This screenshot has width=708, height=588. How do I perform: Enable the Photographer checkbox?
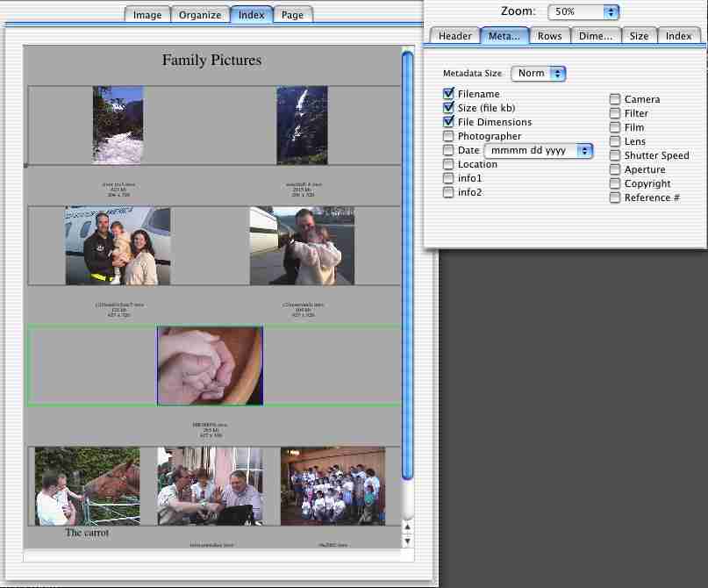coord(449,136)
